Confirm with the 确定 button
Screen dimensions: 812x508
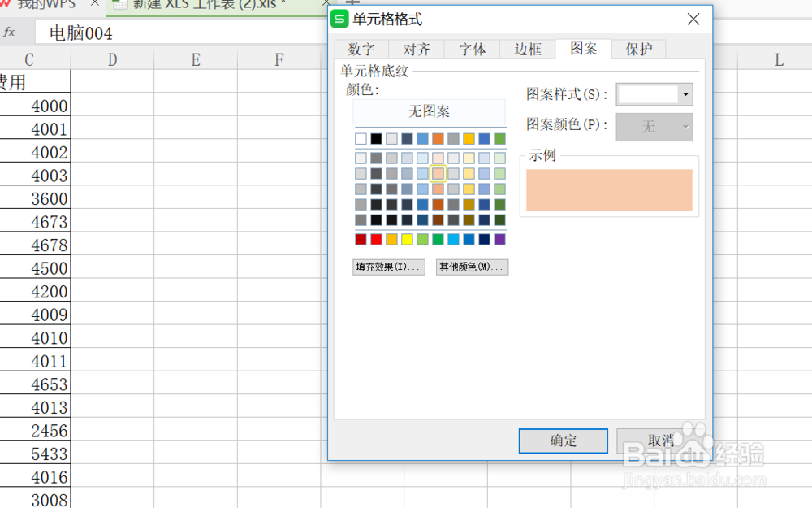(x=563, y=441)
